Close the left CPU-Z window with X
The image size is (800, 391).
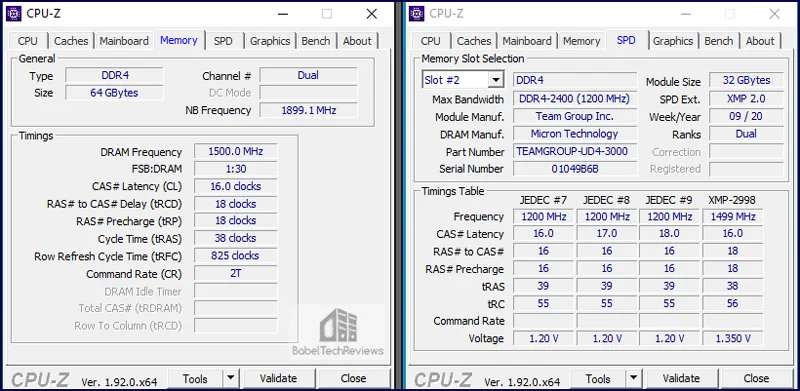372,14
